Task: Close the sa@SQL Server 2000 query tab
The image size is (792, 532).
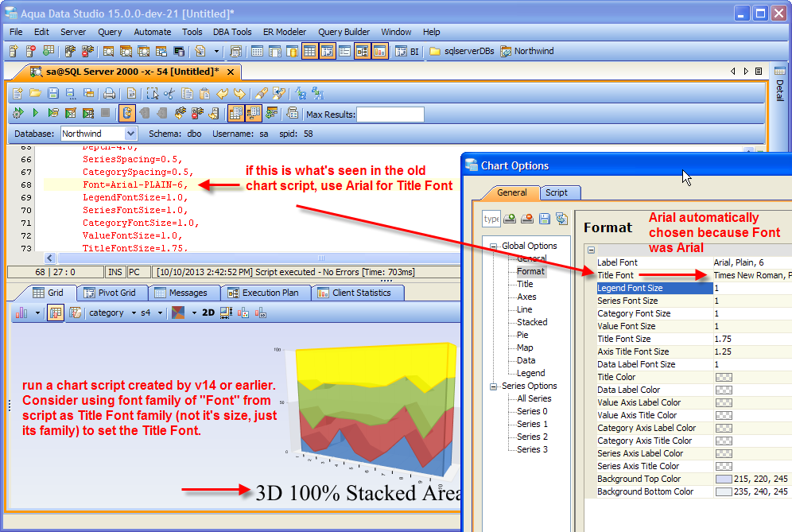Action: 231,72
